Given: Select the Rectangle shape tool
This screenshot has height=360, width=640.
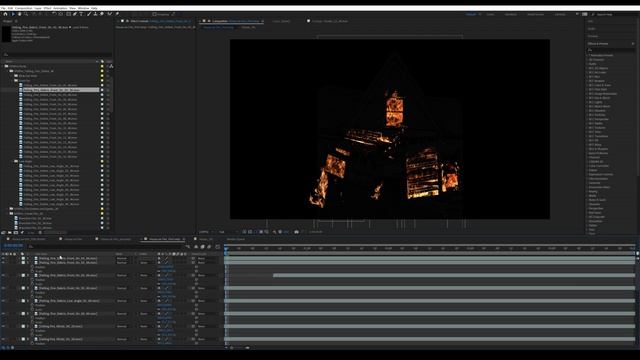Looking at the screenshot, I should [69, 14].
